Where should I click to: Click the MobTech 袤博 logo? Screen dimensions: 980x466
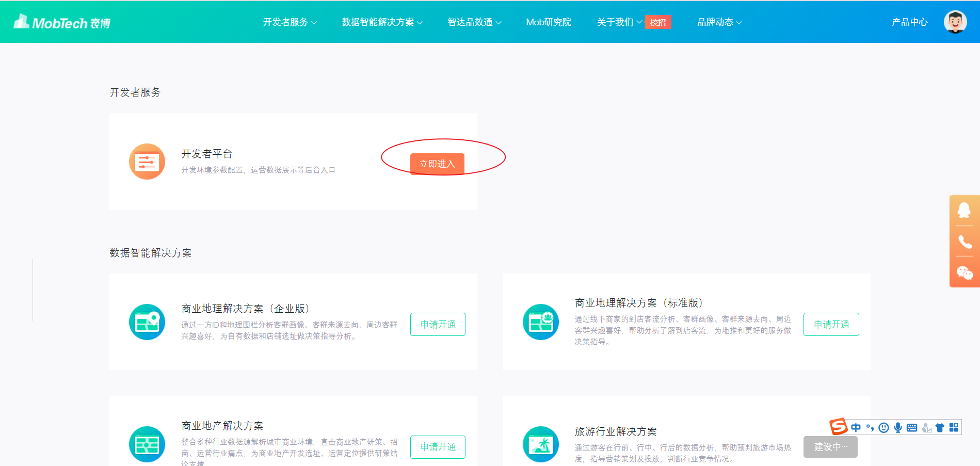coord(60,21)
